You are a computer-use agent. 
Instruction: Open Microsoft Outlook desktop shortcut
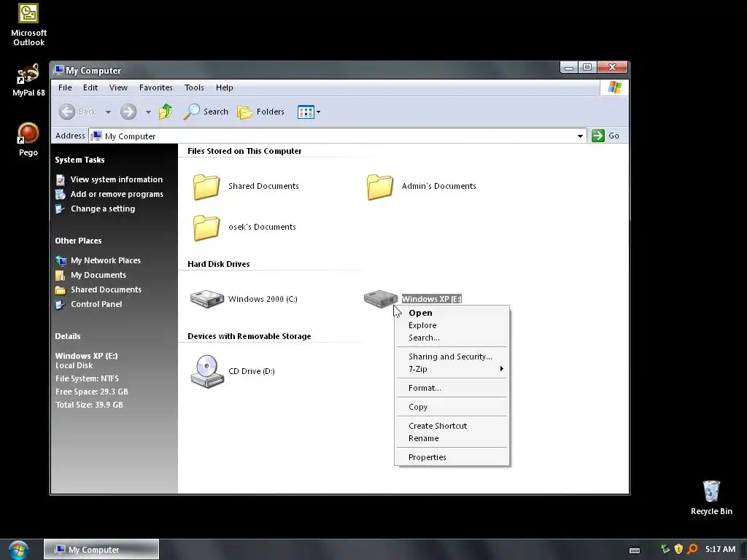tap(28, 25)
